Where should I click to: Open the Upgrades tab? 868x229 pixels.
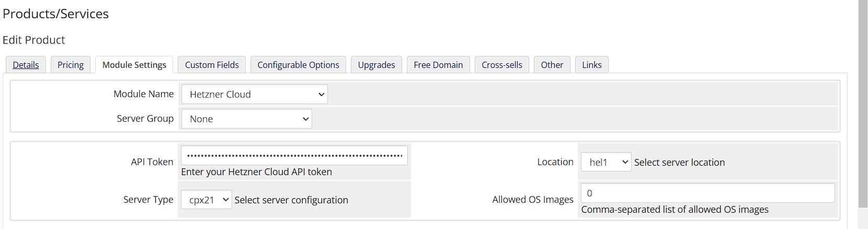coord(376,65)
